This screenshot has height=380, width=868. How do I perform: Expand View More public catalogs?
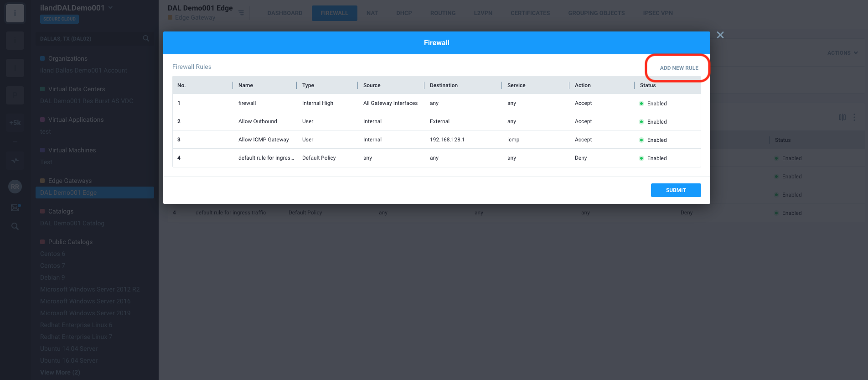point(60,372)
